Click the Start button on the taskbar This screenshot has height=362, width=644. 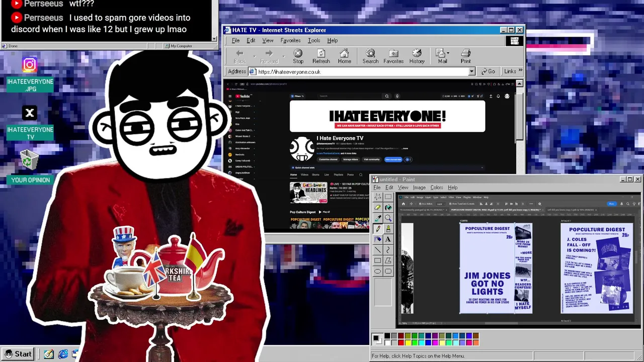click(18, 354)
